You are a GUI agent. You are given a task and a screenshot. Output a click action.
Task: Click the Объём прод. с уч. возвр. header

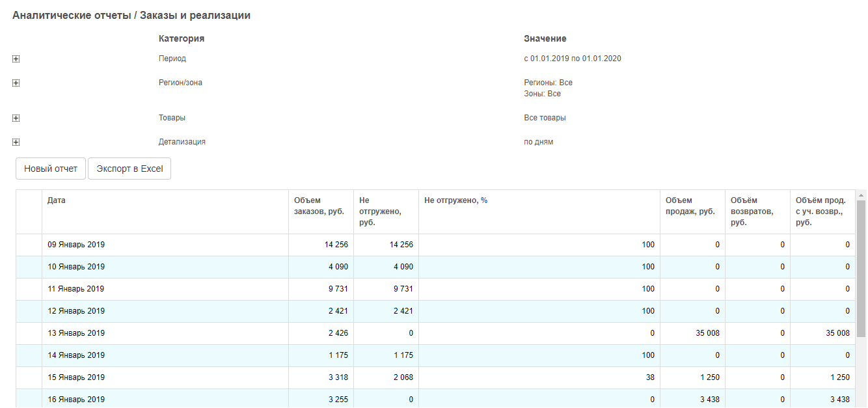point(821,211)
